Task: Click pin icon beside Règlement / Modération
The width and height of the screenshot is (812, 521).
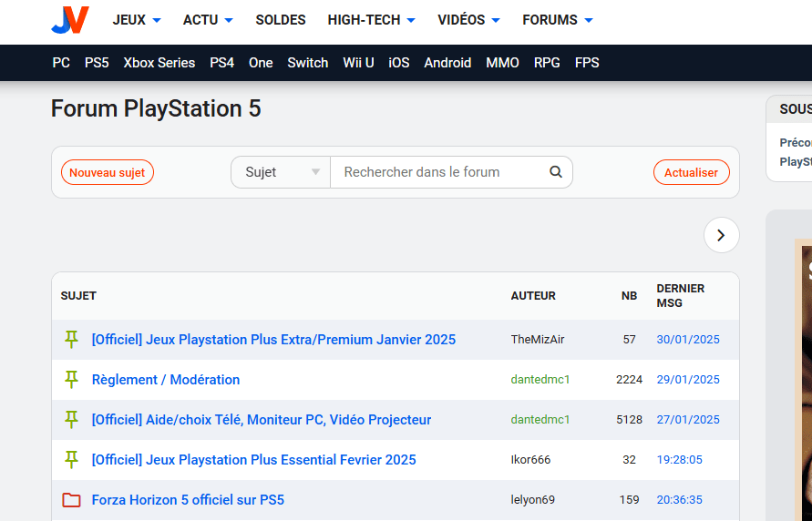Action: [x=71, y=379]
